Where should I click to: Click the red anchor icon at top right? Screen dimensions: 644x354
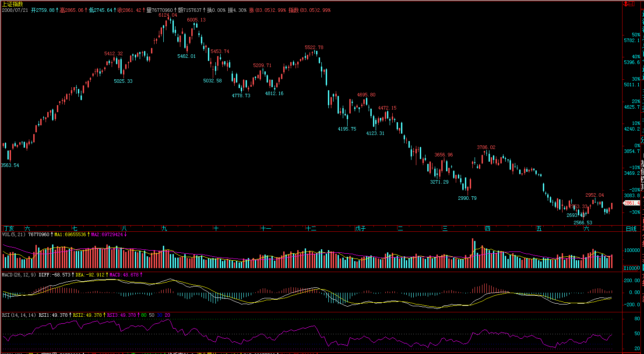(x=626, y=4)
